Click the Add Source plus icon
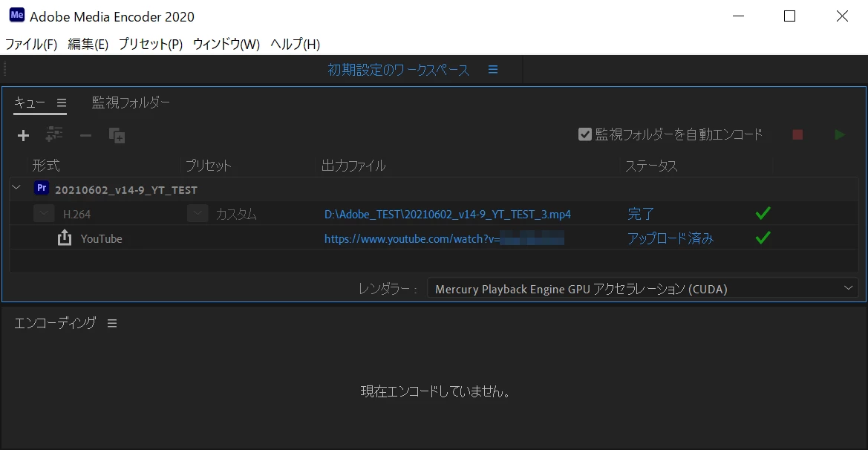The width and height of the screenshot is (868, 450). pos(23,135)
